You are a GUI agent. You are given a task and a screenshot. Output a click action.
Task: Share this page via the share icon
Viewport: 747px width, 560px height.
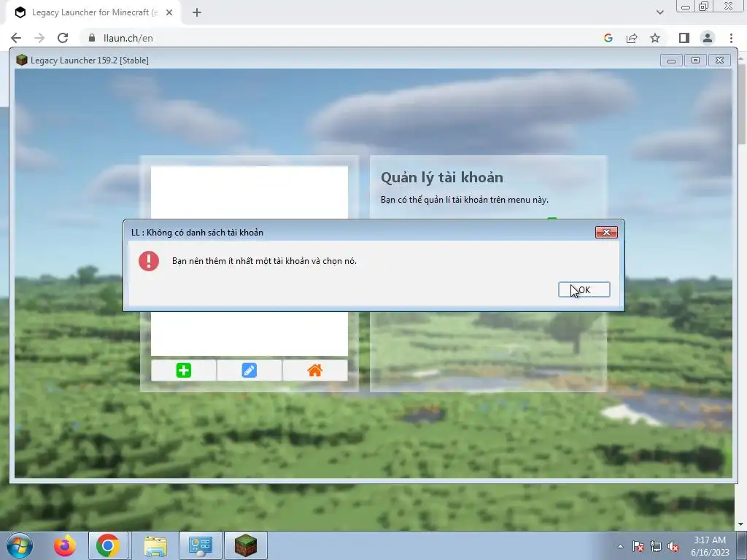[x=632, y=38]
